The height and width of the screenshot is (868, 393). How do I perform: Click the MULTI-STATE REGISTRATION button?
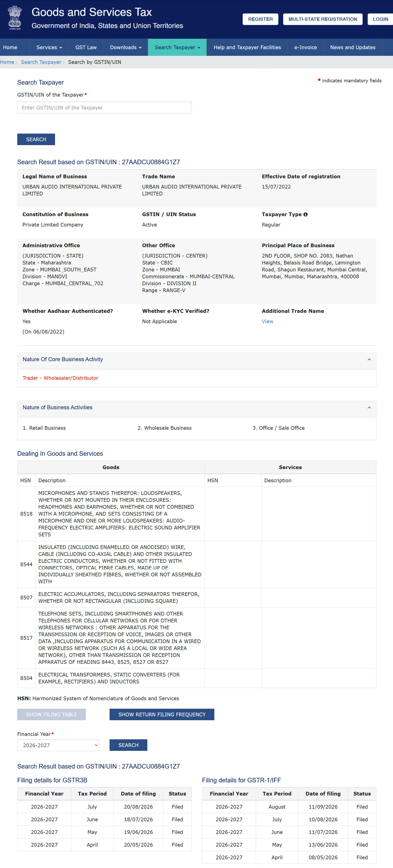pyautogui.click(x=323, y=19)
